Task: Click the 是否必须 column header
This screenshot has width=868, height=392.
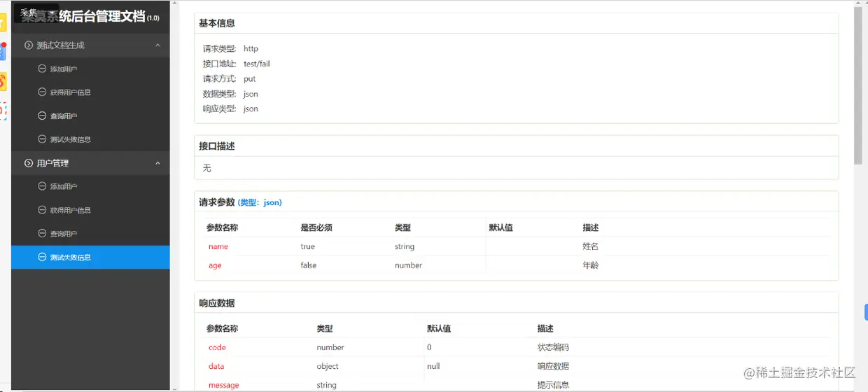Action: tap(316, 227)
